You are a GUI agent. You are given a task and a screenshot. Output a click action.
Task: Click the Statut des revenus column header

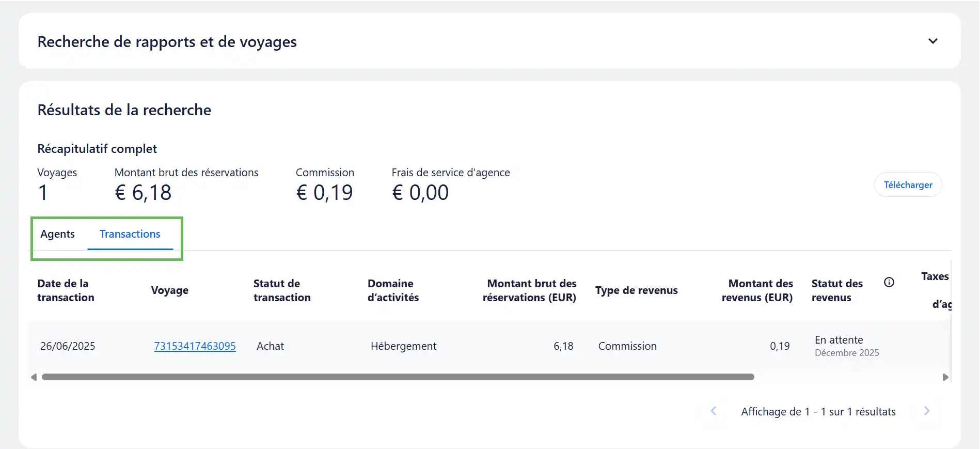(x=836, y=290)
